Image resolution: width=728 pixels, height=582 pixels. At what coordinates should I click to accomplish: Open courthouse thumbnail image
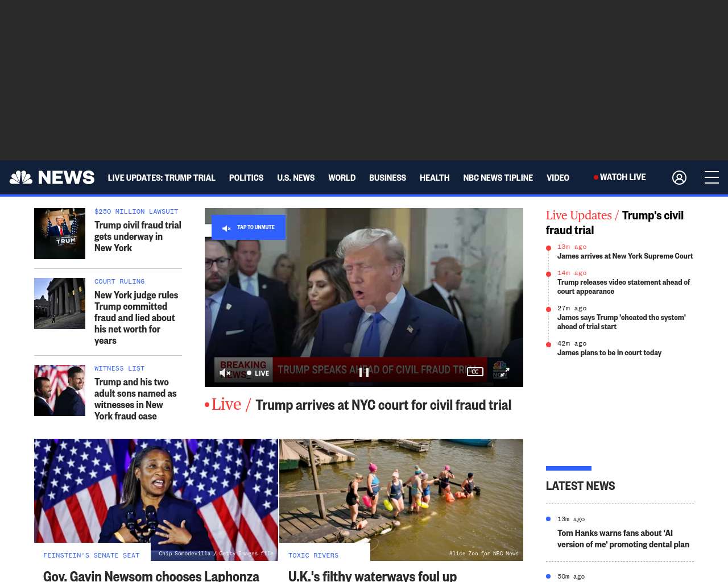60,304
